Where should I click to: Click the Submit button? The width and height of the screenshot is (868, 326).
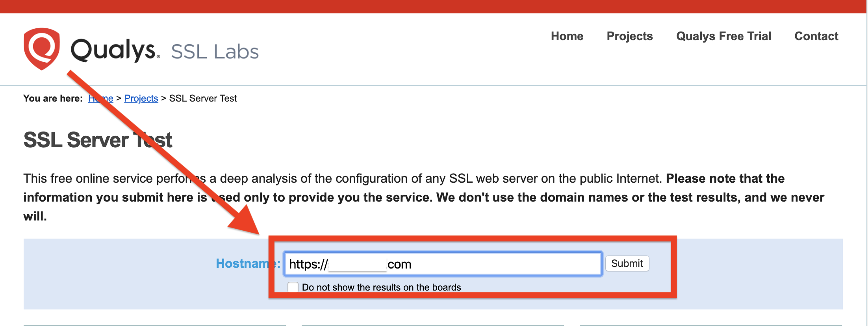627,263
